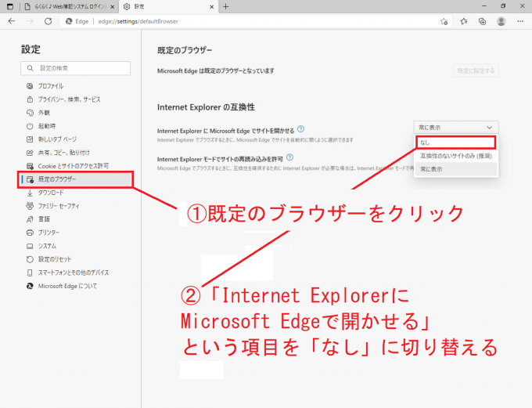Click the Edge site identity icon in address bar
Viewport: 532px width, 408px height.
click(x=69, y=21)
